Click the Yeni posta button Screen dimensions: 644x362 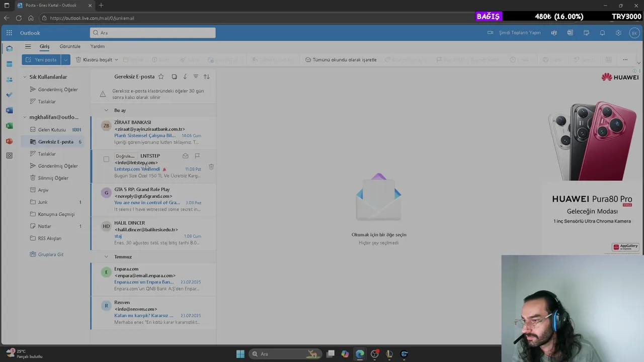coord(41,59)
